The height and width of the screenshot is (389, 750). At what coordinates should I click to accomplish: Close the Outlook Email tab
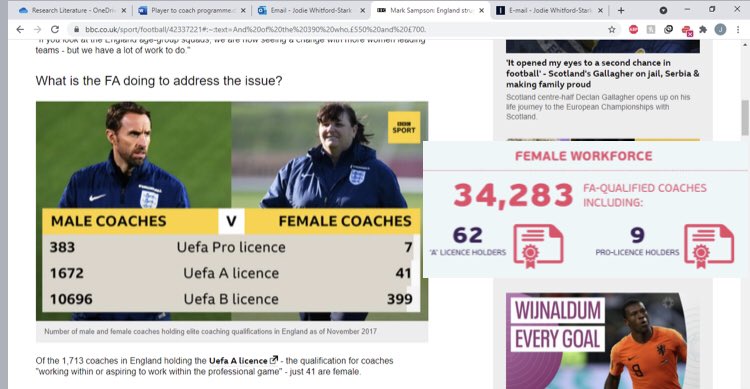coord(363,10)
